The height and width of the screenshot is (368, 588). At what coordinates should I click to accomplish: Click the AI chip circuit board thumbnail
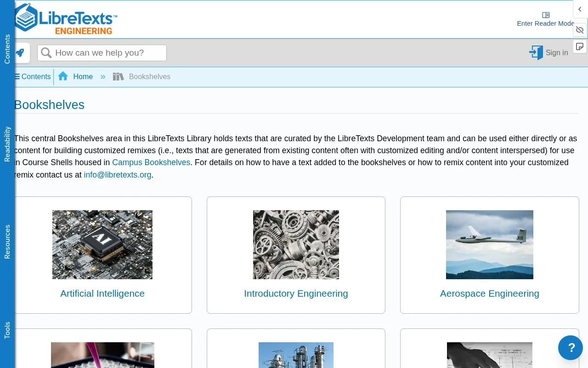pos(102,245)
